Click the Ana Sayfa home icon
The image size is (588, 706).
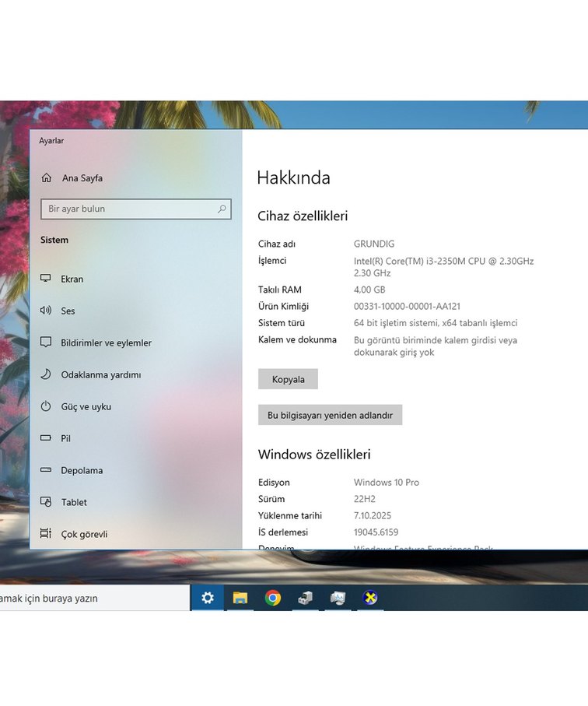(47, 177)
